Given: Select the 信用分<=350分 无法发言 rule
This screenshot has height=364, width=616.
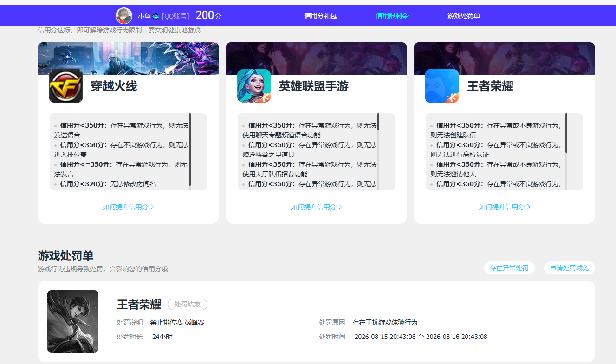Looking at the screenshot, I should [x=121, y=169].
